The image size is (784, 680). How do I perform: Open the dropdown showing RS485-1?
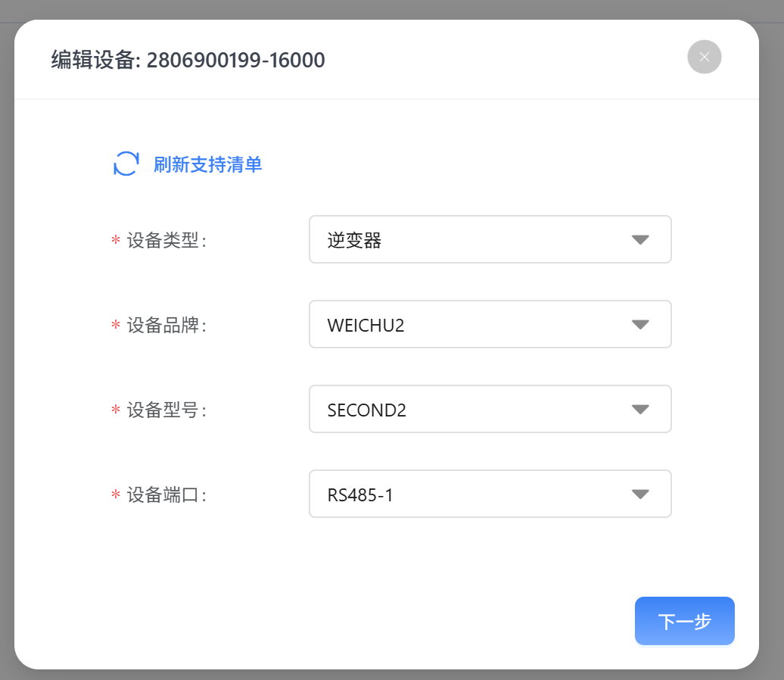(469, 494)
